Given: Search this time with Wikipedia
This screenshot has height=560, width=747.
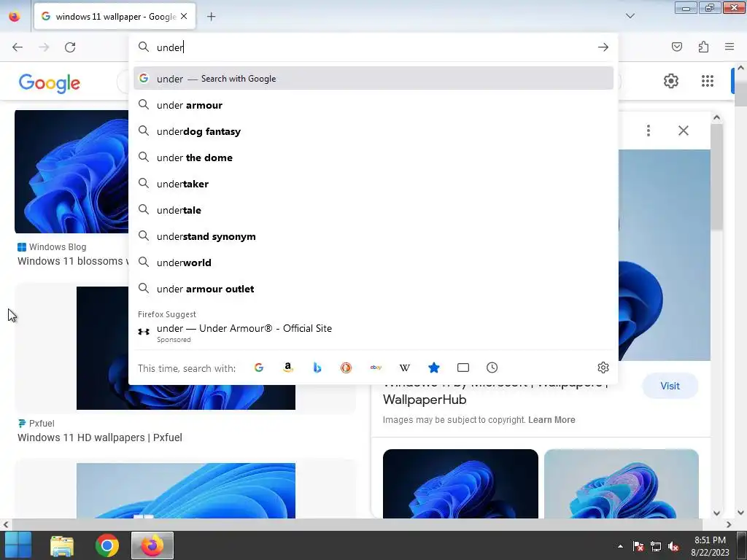Looking at the screenshot, I should (x=404, y=367).
